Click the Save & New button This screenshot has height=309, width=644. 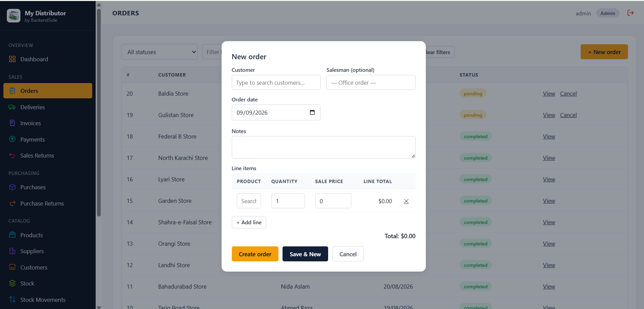coord(305,254)
